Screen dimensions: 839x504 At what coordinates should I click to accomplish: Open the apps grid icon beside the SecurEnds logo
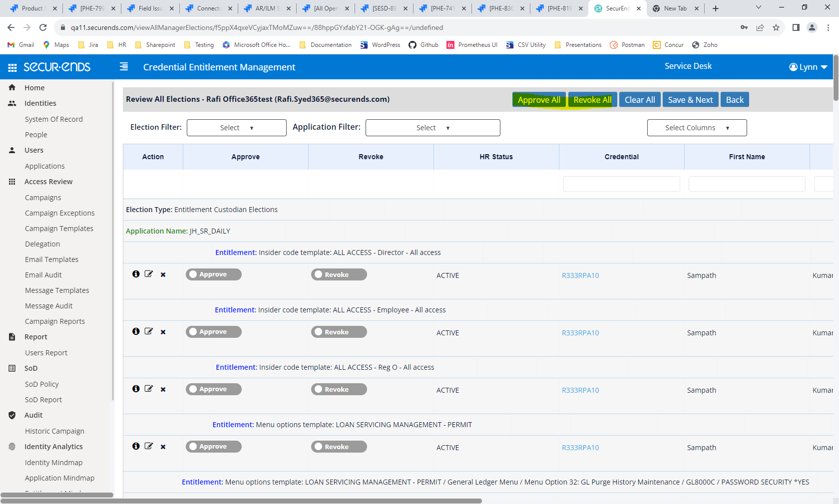click(x=12, y=67)
